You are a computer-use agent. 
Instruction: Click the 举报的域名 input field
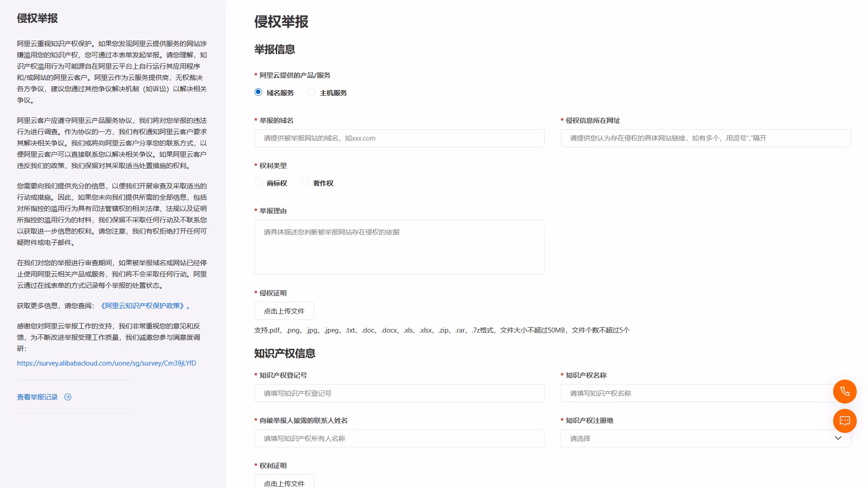[x=399, y=138]
